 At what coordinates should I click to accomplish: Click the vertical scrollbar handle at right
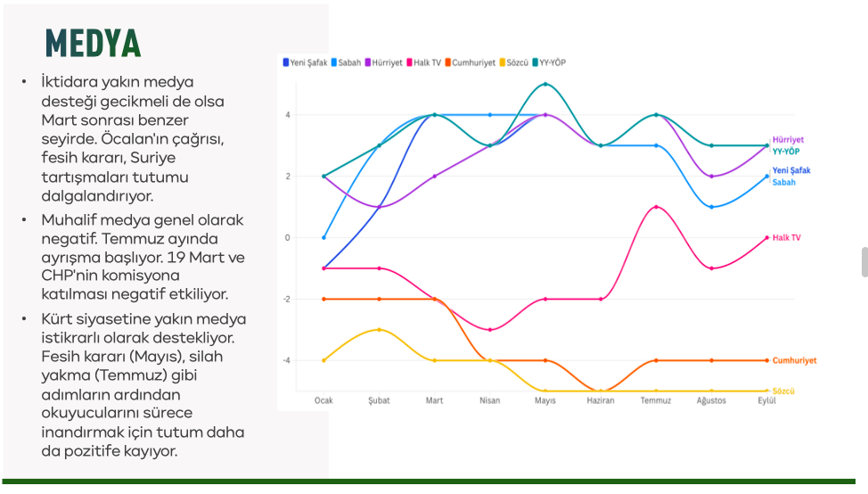864,262
